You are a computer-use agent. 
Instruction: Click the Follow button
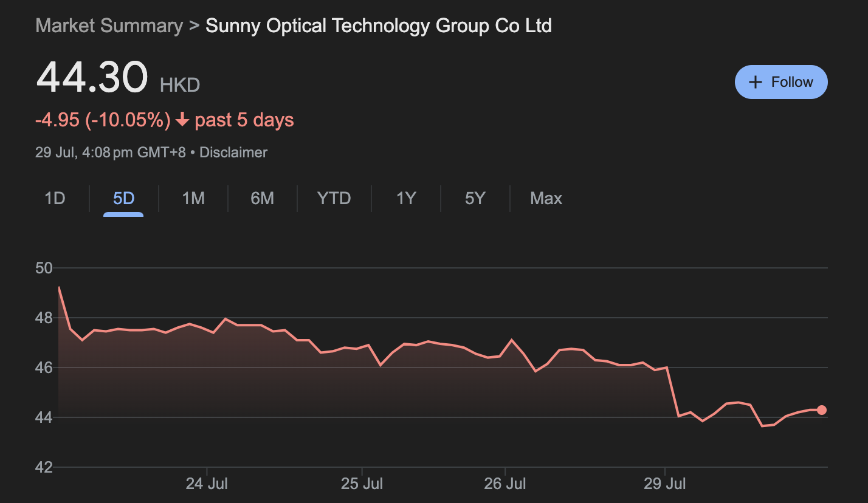[781, 82]
